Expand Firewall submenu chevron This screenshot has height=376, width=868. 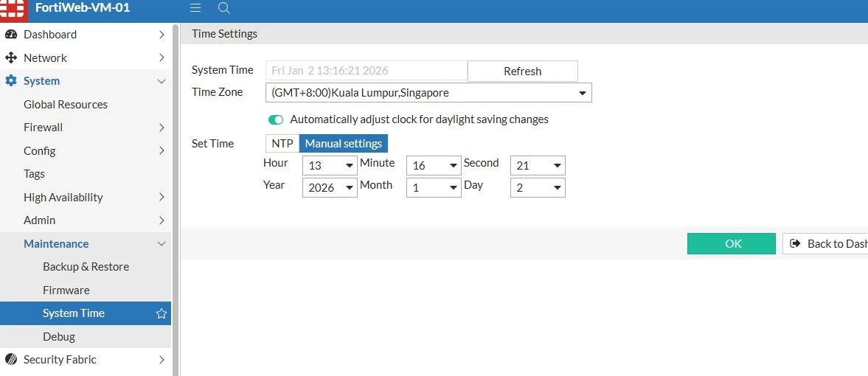coord(162,128)
